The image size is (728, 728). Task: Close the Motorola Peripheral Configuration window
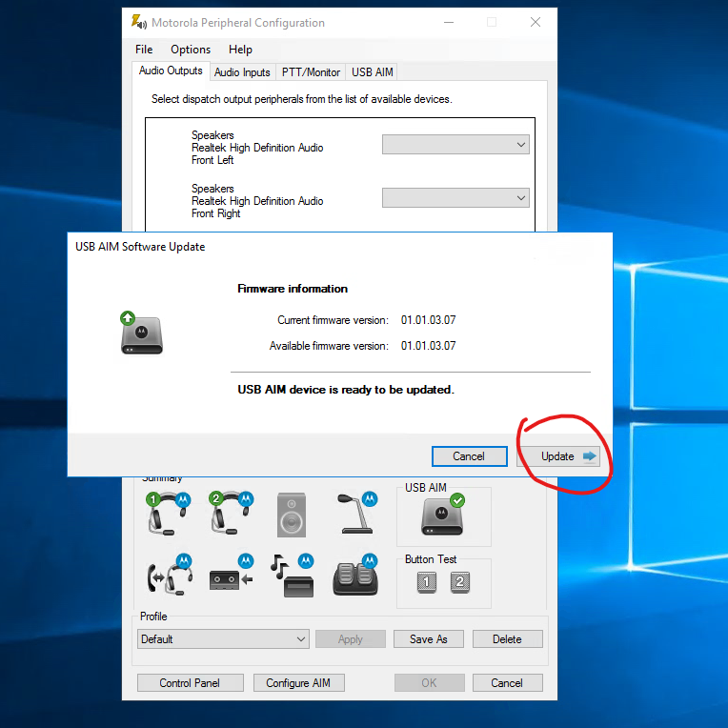click(x=536, y=22)
